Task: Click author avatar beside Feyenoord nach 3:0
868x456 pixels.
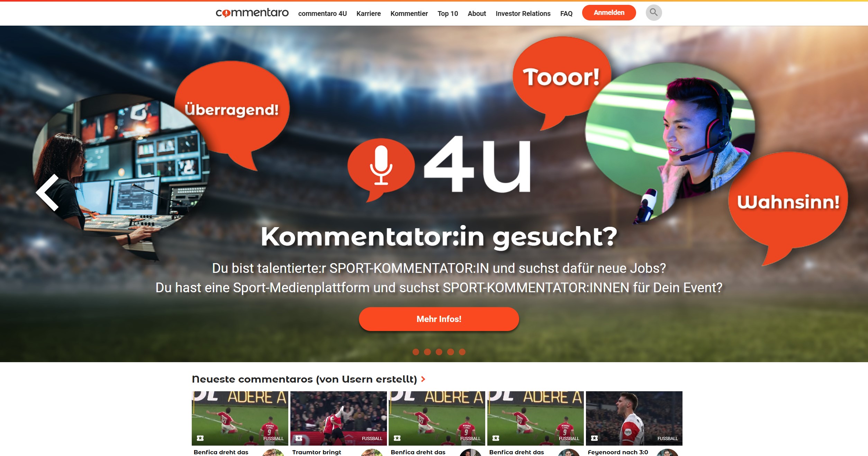Action: (x=667, y=453)
